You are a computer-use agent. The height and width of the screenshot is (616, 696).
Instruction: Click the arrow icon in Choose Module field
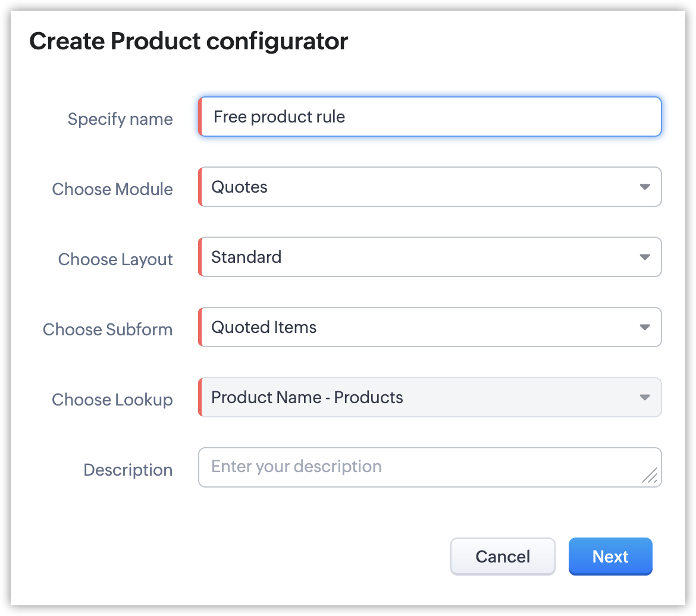click(644, 187)
